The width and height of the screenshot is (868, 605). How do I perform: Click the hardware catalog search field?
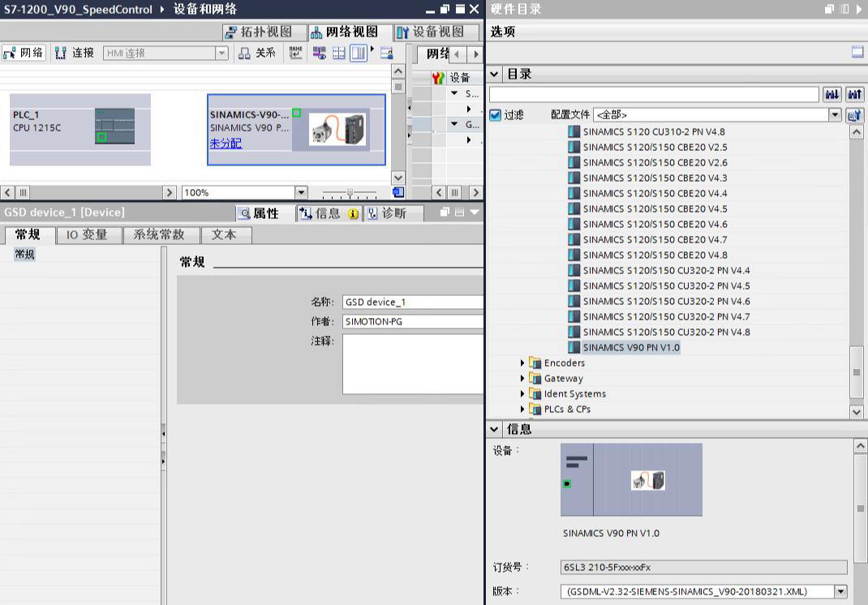pos(654,95)
